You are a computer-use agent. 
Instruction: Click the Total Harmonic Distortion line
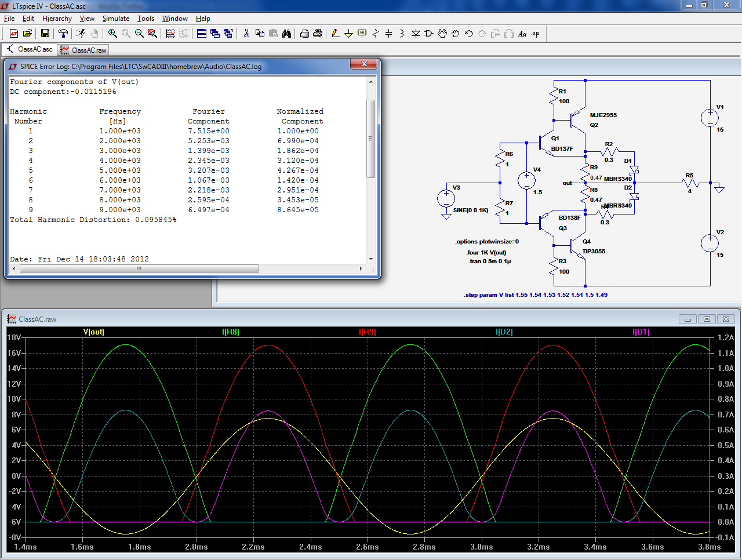(93, 220)
